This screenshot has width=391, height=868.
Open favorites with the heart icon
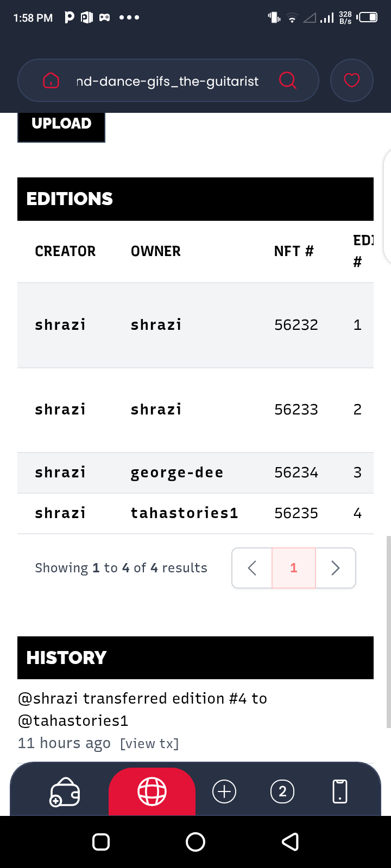[x=352, y=80]
